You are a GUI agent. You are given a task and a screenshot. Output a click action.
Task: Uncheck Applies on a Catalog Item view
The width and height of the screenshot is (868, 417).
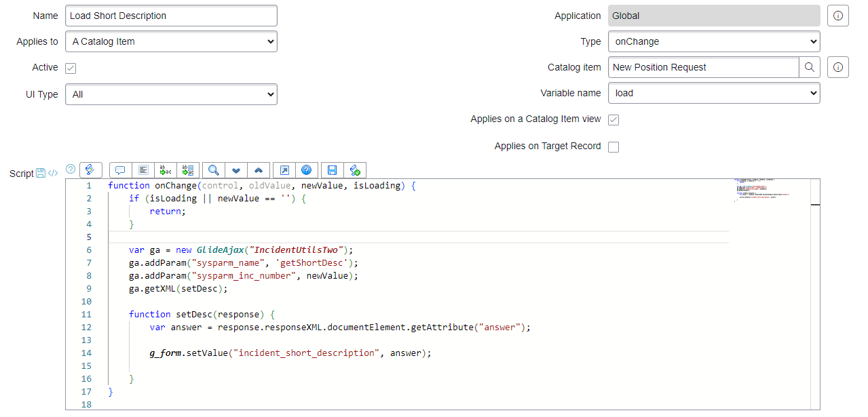614,120
